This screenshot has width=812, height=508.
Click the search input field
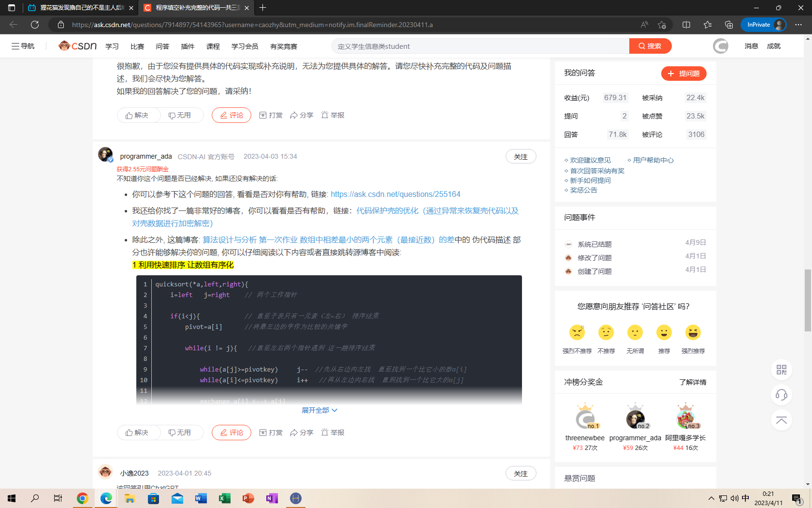click(x=480, y=46)
